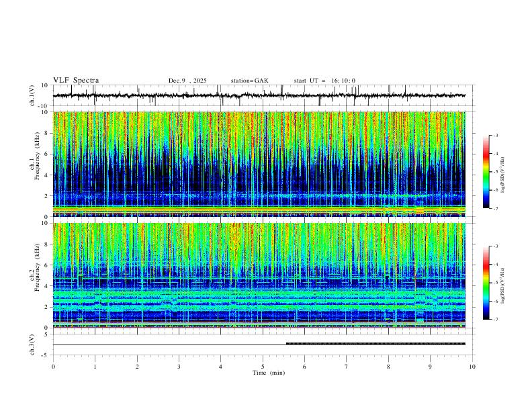Click time axis tick label "7"

(347, 367)
